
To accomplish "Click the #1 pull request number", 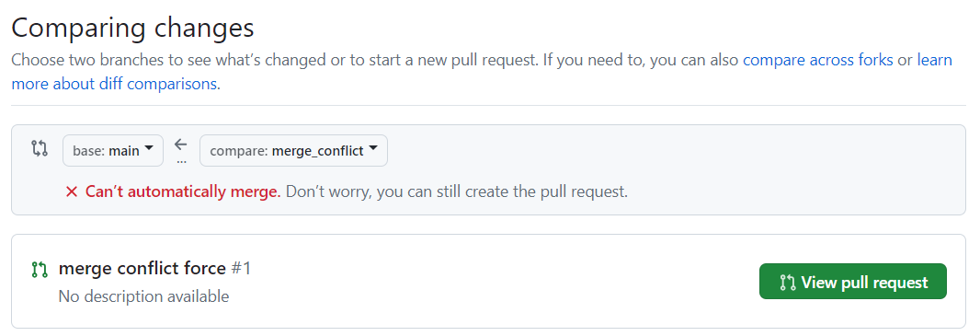I will [x=241, y=269].
